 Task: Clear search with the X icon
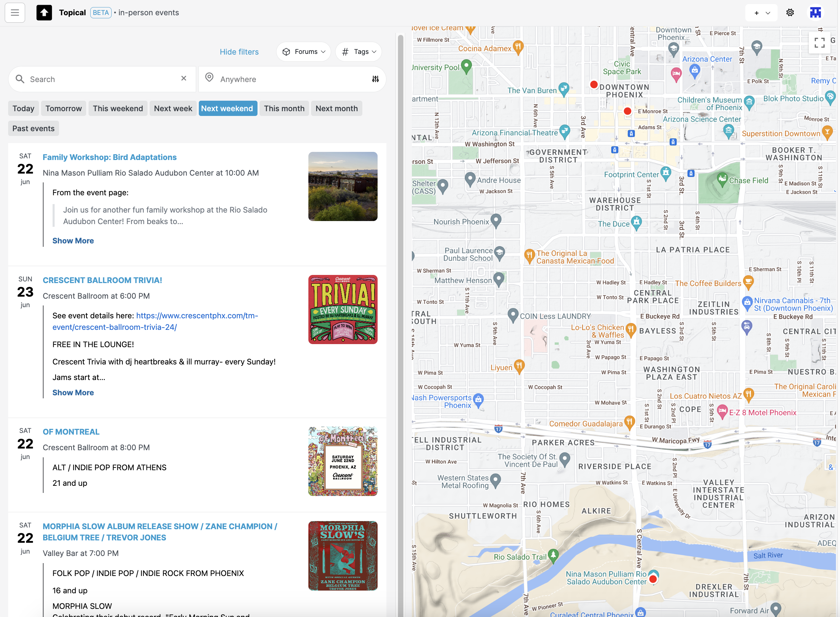tap(184, 78)
